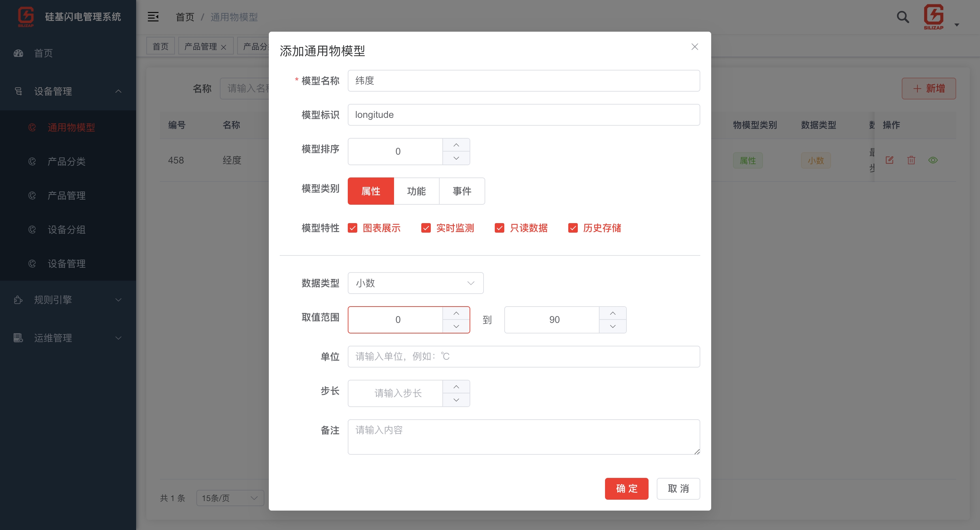
Task: Click the edit icon in row 458
Action: 889,160
